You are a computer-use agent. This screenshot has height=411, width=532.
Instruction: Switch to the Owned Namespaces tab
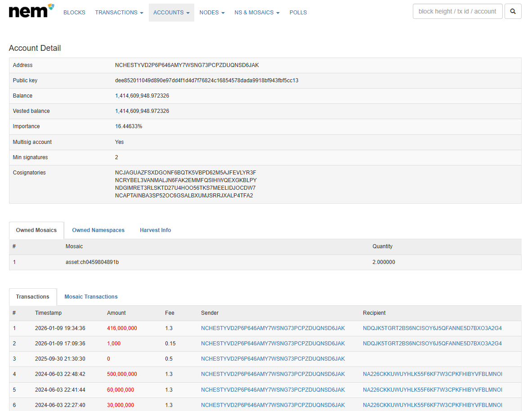tap(98, 230)
